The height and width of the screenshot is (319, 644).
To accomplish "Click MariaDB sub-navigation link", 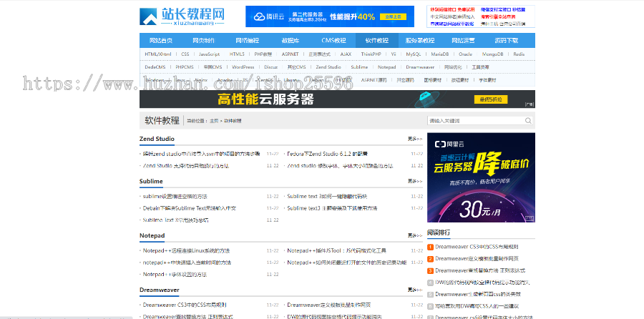I will coord(440,54).
